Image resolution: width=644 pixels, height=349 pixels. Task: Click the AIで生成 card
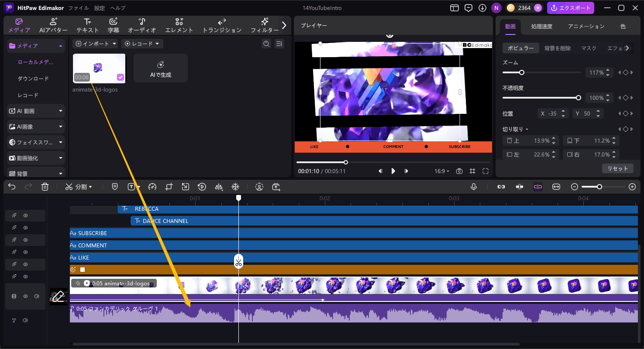click(160, 68)
